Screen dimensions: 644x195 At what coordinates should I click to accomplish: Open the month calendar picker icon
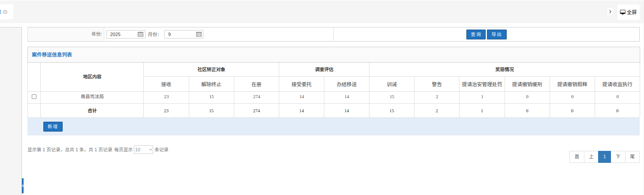coord(199,34)
